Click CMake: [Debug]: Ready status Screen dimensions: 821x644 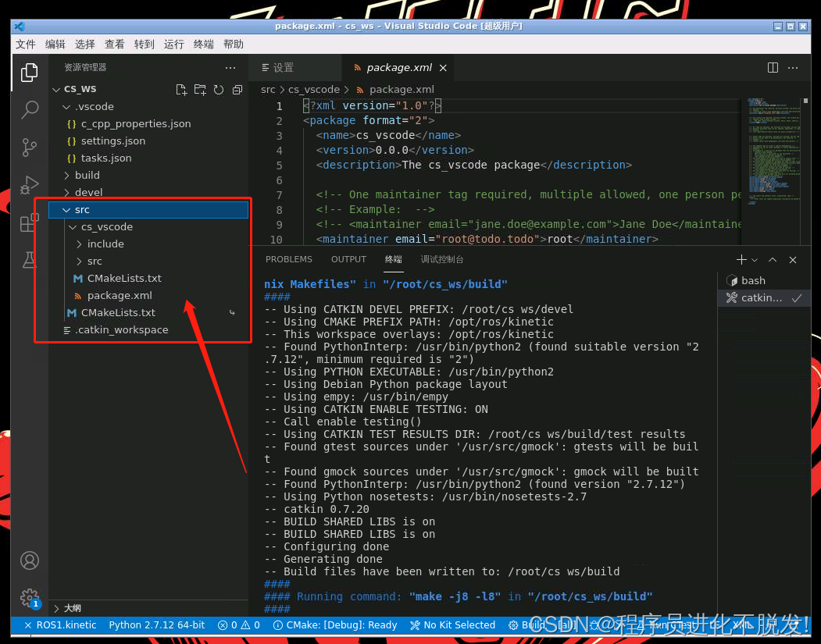coord(335,624)
